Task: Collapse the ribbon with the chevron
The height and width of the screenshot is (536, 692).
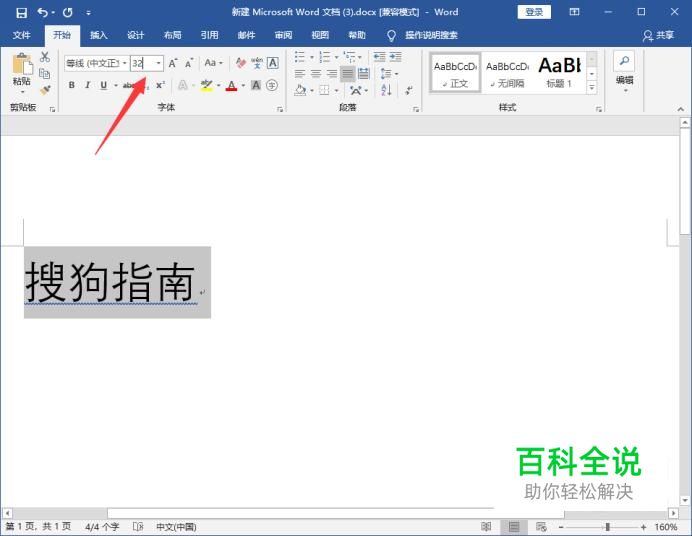Action: (x=681, y=109)
